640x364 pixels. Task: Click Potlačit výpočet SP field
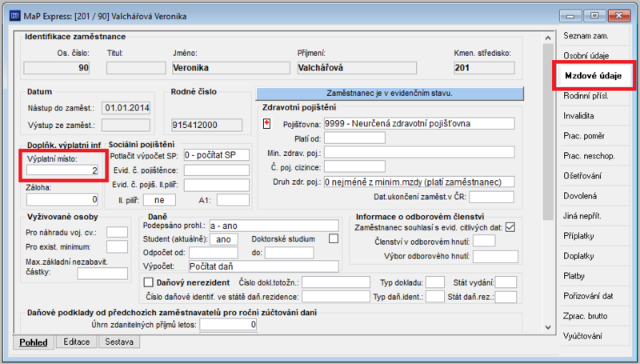coord(216,155)
